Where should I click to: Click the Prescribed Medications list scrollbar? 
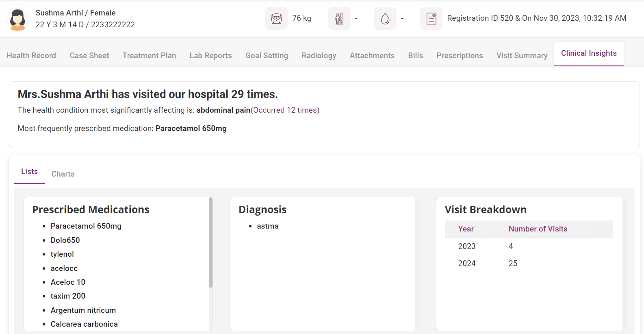[x=210, y=242]
